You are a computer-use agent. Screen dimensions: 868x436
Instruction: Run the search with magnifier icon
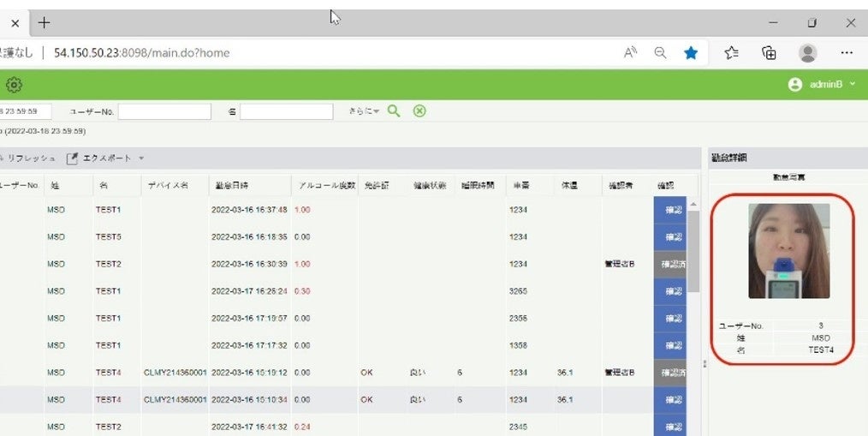coord(394,110)
